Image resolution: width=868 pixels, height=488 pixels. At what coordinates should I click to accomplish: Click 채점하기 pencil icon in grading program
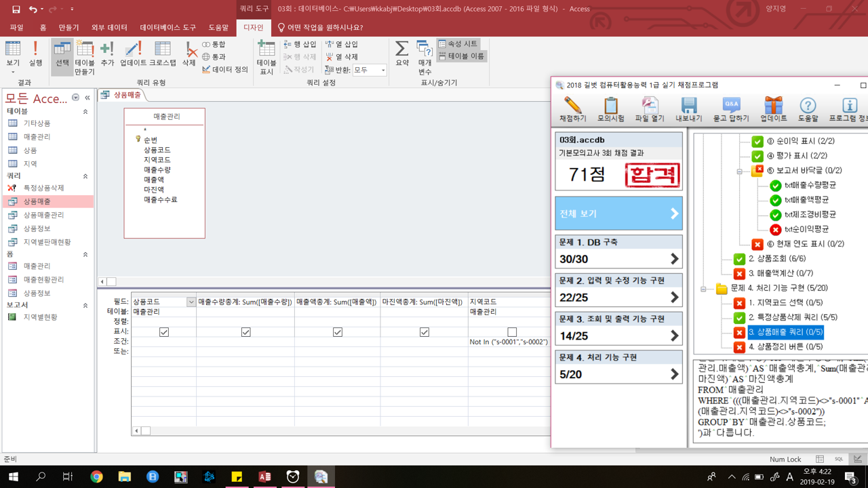tap(572, 109)
